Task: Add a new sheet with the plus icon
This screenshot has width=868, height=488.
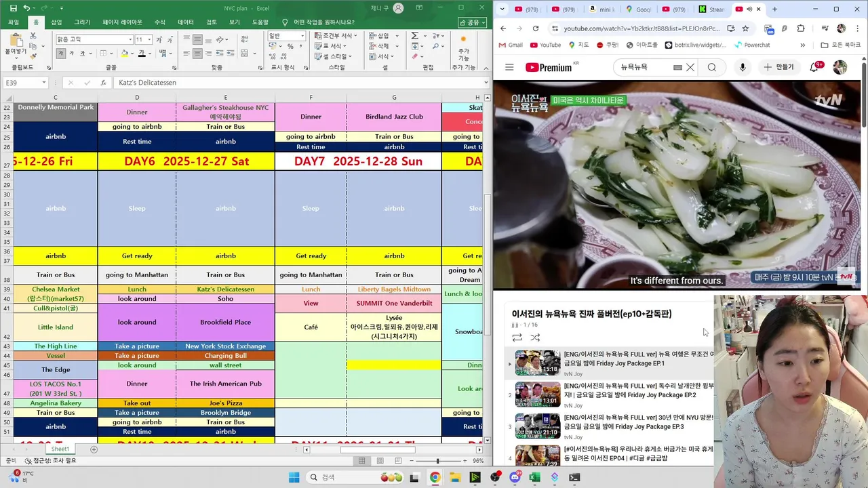Action: pos(94,449)
